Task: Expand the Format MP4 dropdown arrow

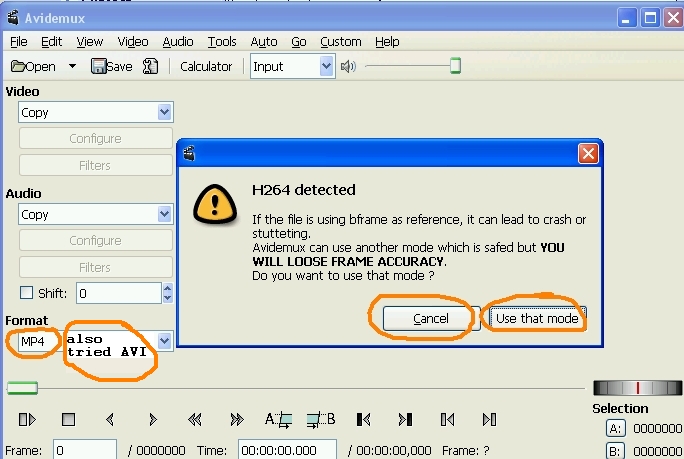Action: (x=164, y=340)
